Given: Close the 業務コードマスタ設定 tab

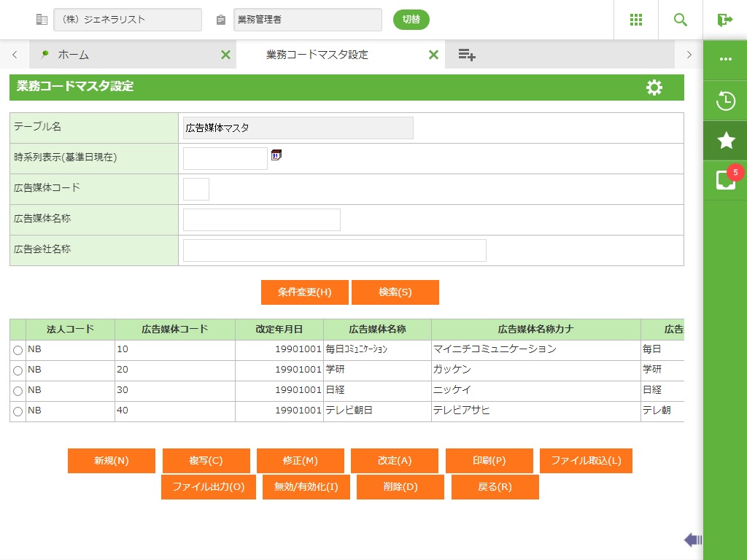Looking at the screenshot, I should click(433, 55).
